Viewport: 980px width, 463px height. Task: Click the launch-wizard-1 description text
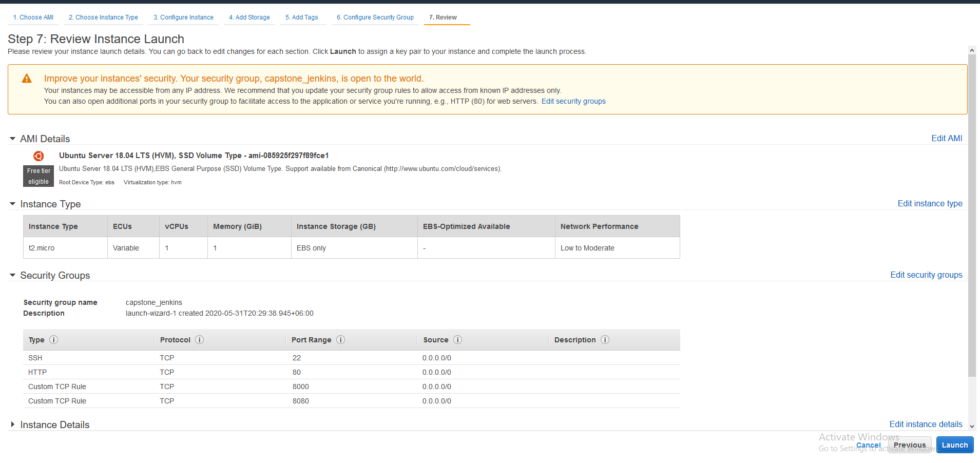click(220, 313)
